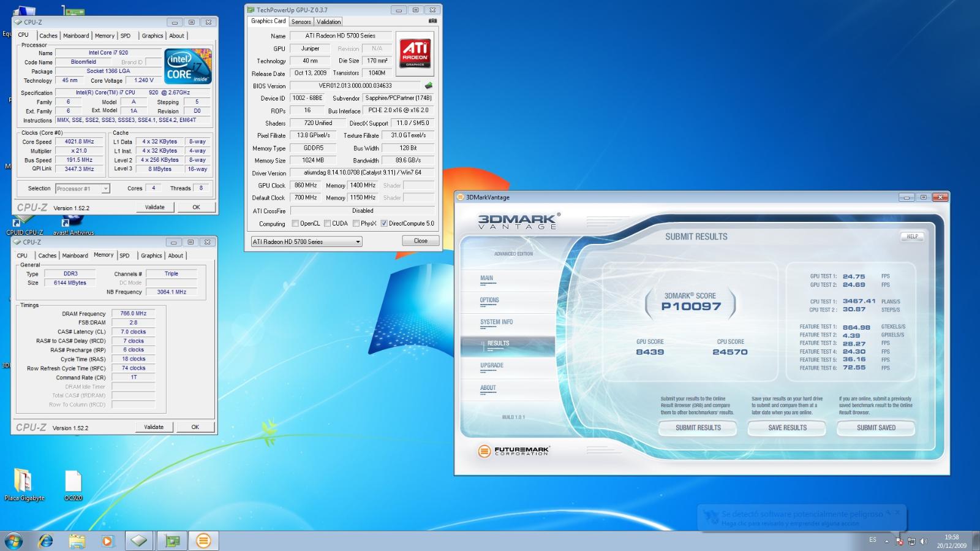Screen dimensions: 980x551
Task: Switch to CPU-Z via its taskbar icon
Action: [x=140, y=541]
